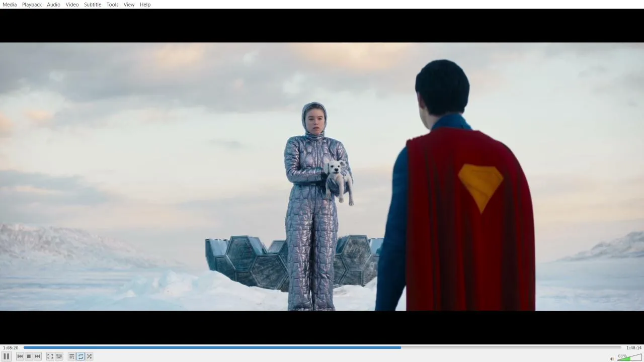Open the Help menu
The width and height of the screenshot is (644, 362).
click(145, 5)
